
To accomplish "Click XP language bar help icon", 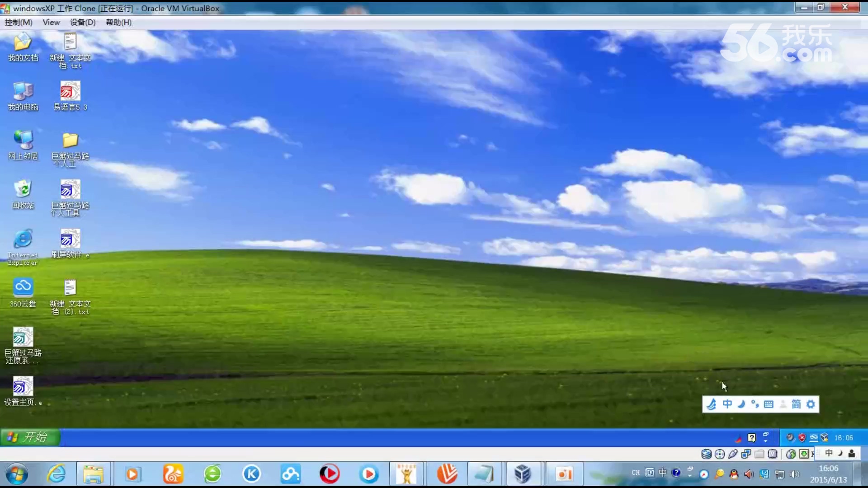I will coord(751,437).
